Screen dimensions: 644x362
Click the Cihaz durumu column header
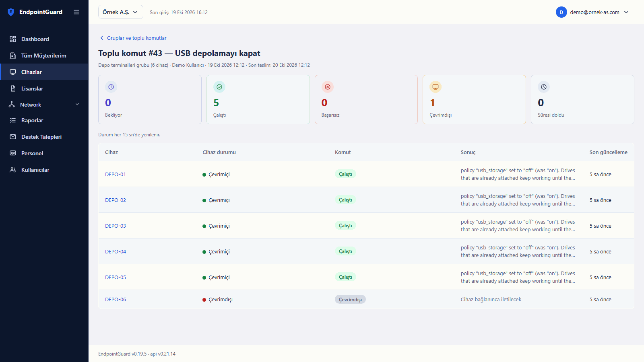point(219,152)
